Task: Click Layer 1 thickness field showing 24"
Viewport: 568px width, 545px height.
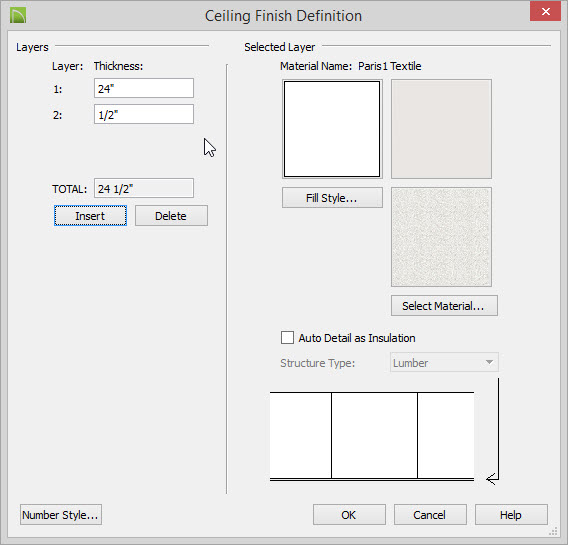Action: (x=144, y=88)
